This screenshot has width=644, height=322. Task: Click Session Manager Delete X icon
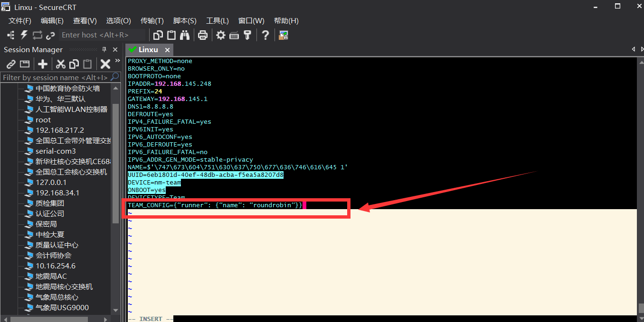[105, 64]
